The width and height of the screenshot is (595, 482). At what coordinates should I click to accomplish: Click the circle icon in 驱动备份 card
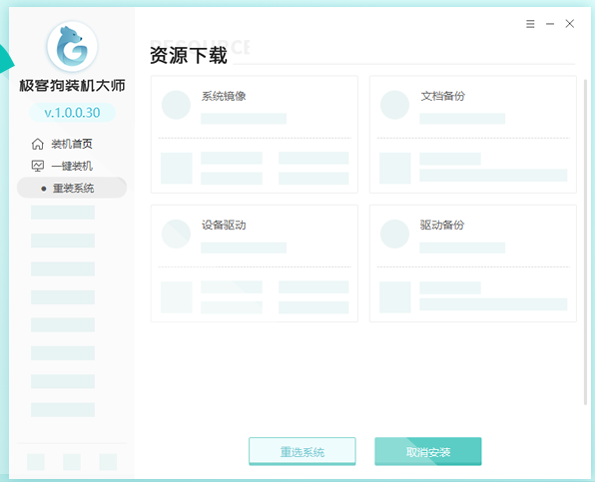coord(395,234)
